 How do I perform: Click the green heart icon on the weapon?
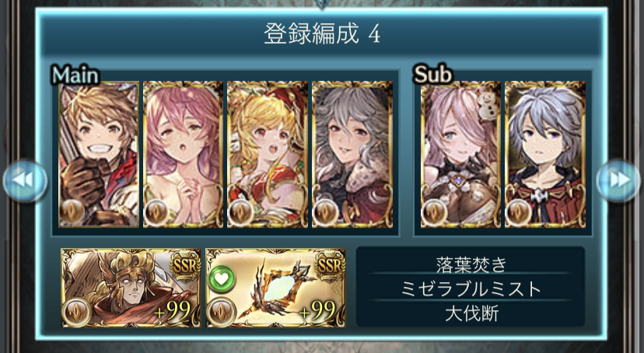pyautogui.click(x=222, y=279)
